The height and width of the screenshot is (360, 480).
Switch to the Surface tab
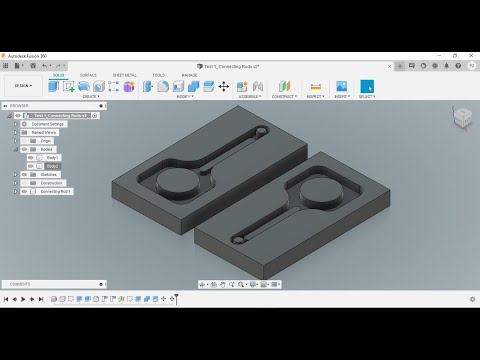coord(88,75)
